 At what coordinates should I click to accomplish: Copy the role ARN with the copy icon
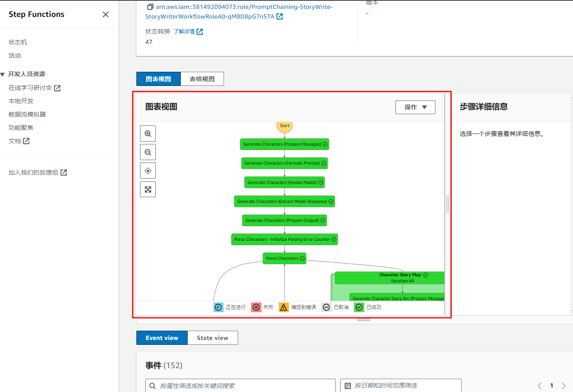coord(150,7)
